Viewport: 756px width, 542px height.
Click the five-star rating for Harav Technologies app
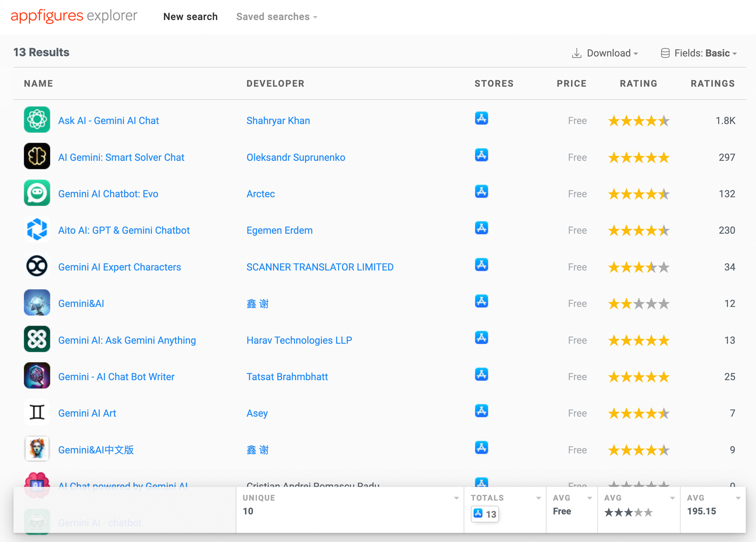[638, 340]
